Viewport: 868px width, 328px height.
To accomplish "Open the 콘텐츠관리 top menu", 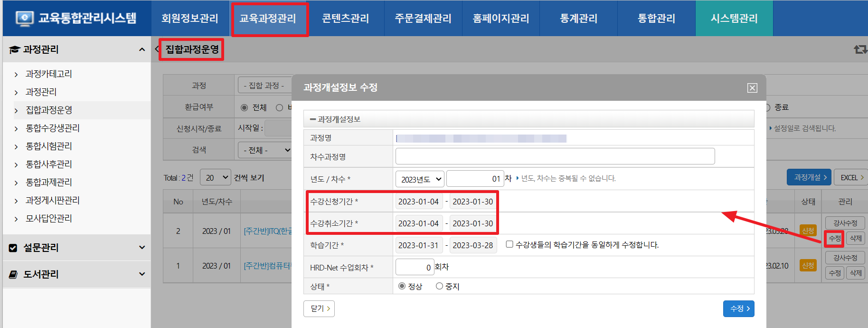I will point(345,19).
